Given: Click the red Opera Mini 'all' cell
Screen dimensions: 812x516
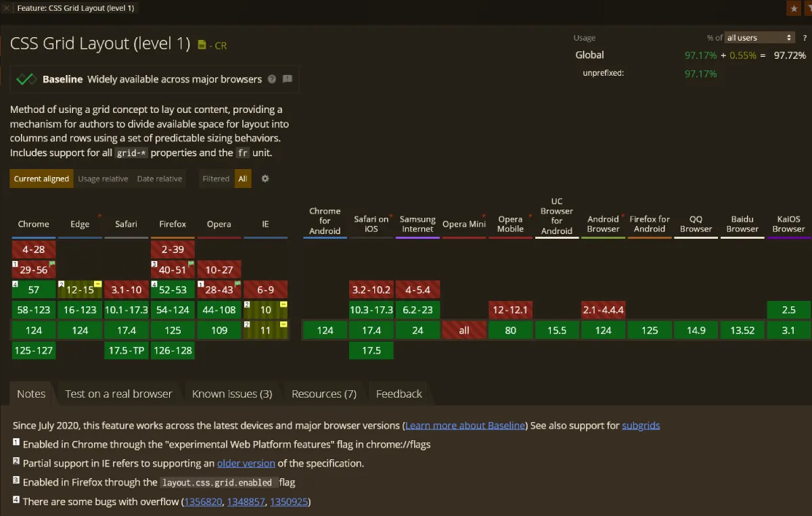Looking at the screenshot, I should 464,330.
